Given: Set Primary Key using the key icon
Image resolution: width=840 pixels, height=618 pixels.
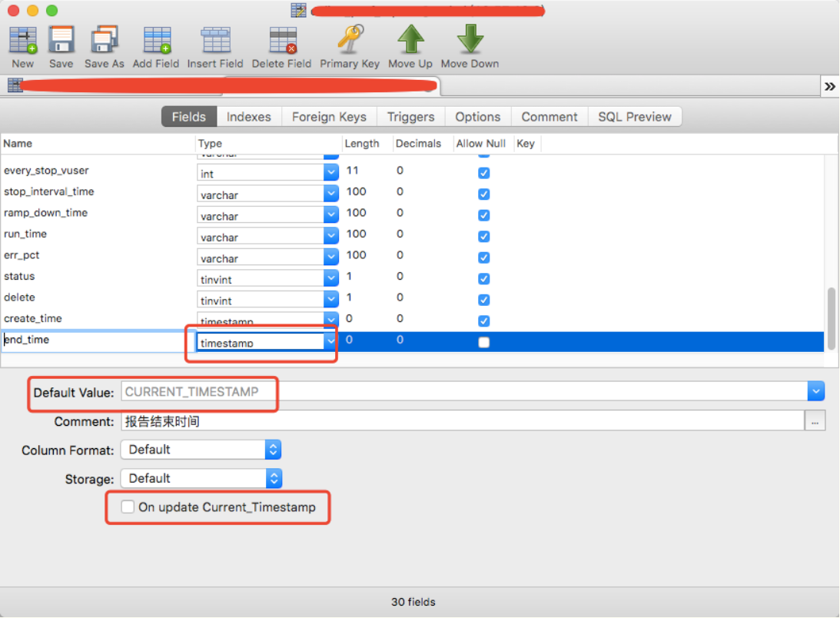Looking at the screenshot, I should coord(350,40).
